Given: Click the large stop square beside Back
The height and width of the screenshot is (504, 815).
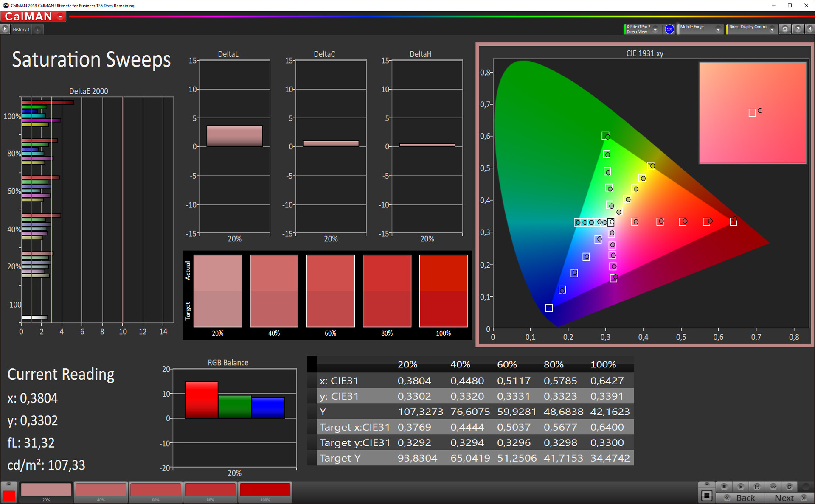Looking at the screenshot, I should click(x=707, y=496).
